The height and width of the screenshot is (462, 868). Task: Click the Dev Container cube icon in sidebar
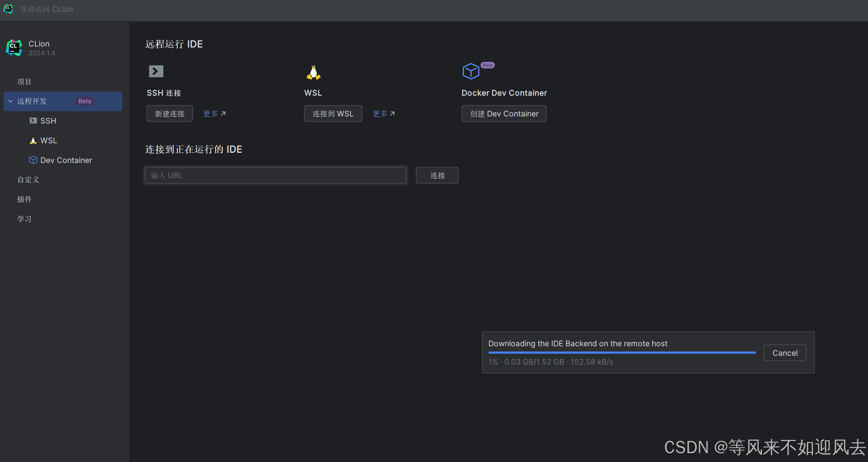33,160
